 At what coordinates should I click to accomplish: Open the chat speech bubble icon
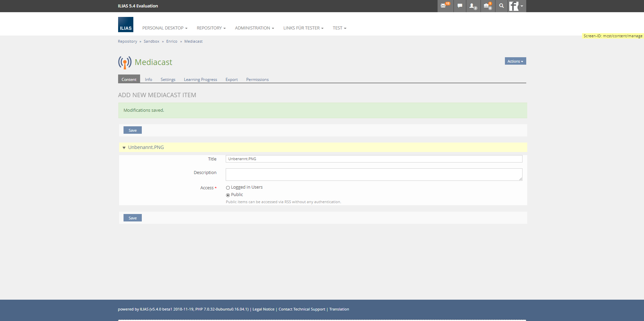460,6
